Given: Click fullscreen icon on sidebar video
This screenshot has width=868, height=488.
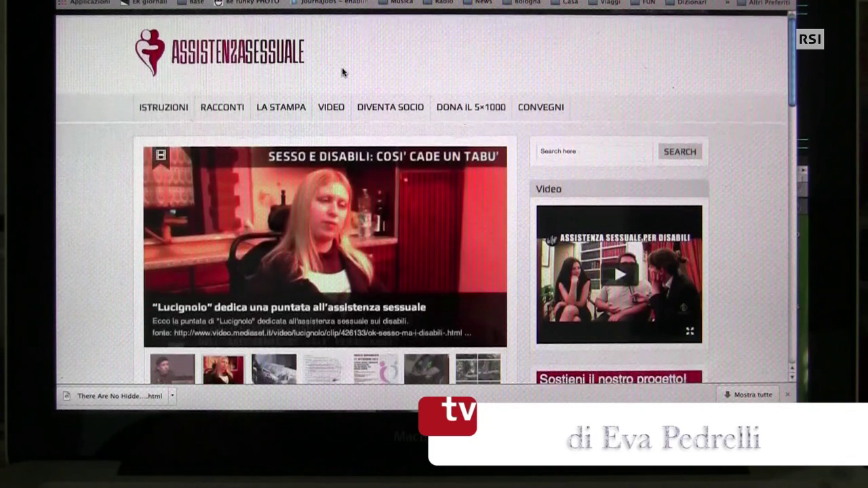Looking at the screenshot, I should point(690,331).
